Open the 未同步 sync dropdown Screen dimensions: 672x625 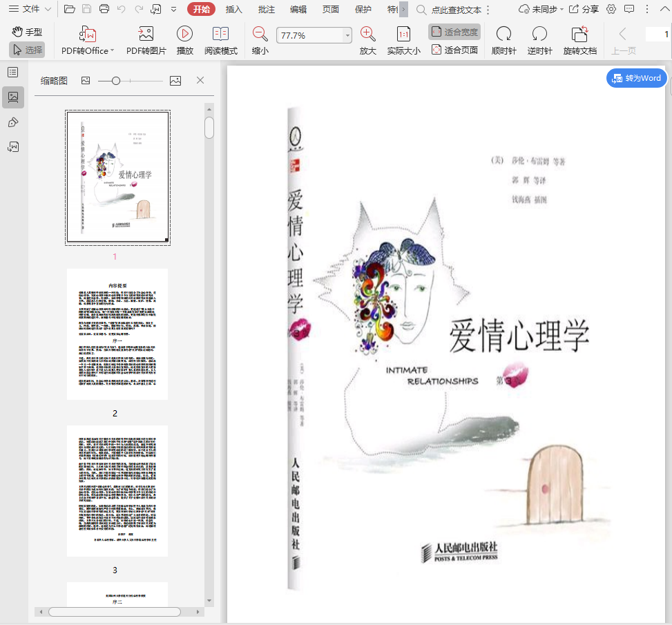[x=541, y=9]
